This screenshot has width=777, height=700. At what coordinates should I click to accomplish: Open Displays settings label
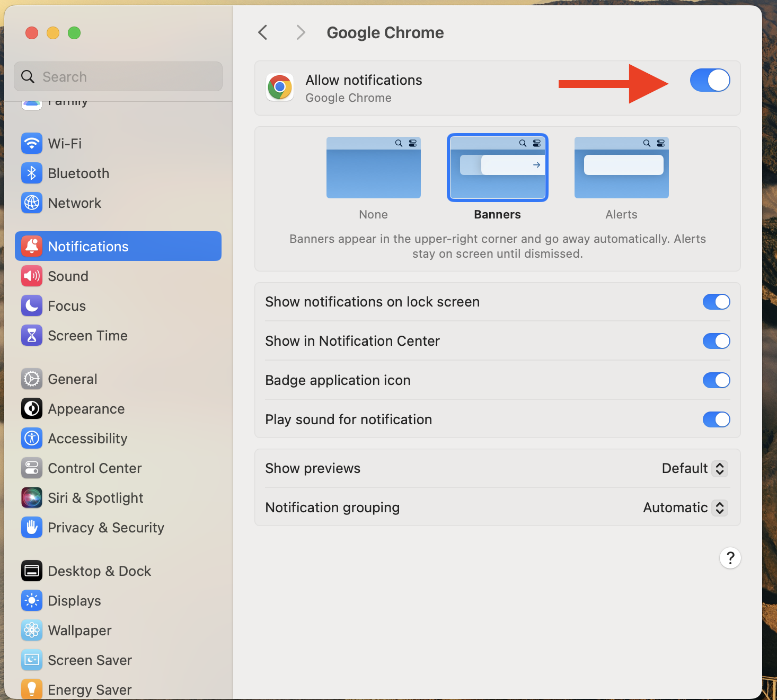pos(74,601)
